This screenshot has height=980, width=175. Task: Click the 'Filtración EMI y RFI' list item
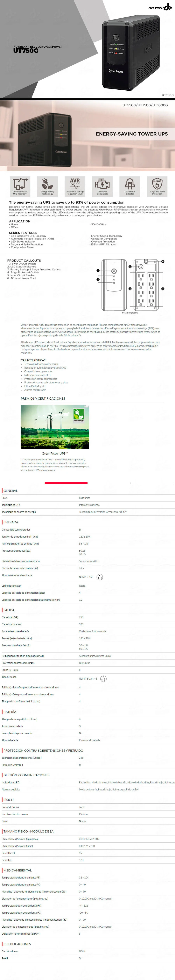coord(35,386)
